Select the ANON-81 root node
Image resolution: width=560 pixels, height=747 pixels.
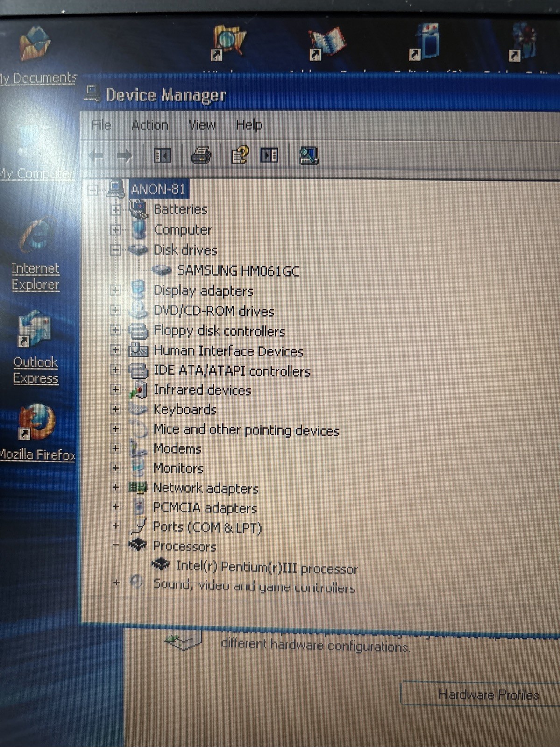tap(158, 189)
